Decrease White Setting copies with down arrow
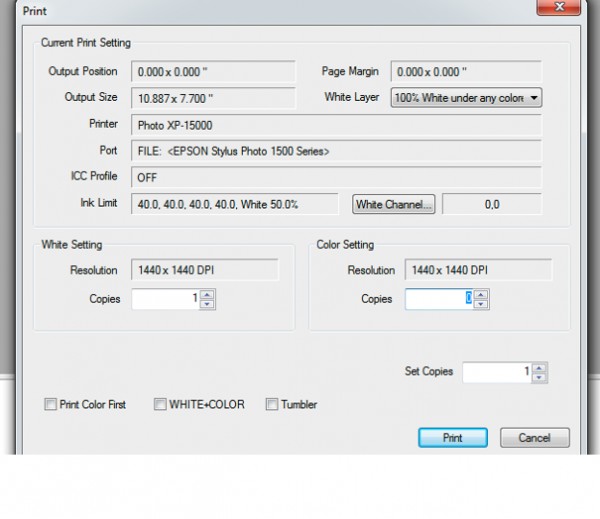The width and height of the screenshot is (600, 519). click(207, 304)
